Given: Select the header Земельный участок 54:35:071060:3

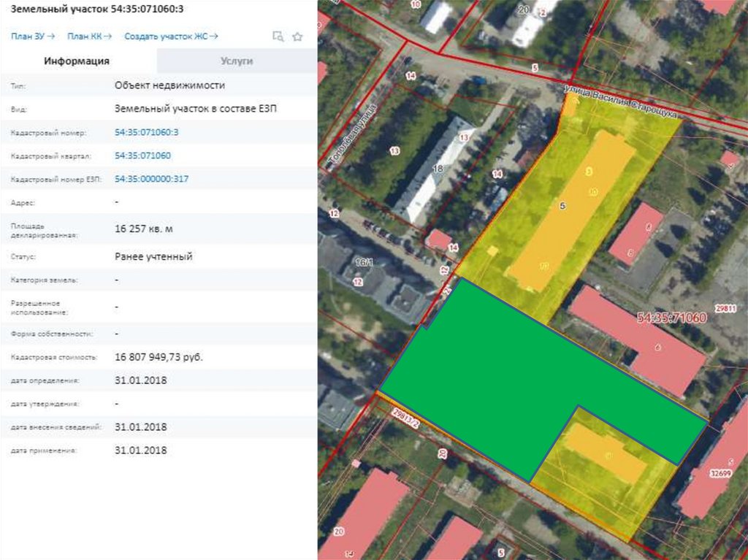Looking at the screenshot, I should (x=97, y=9).
